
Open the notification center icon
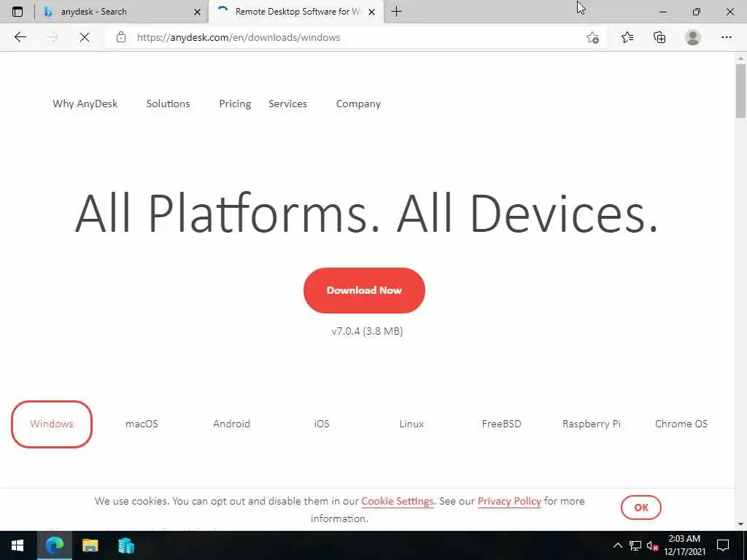tap(723, 545)
